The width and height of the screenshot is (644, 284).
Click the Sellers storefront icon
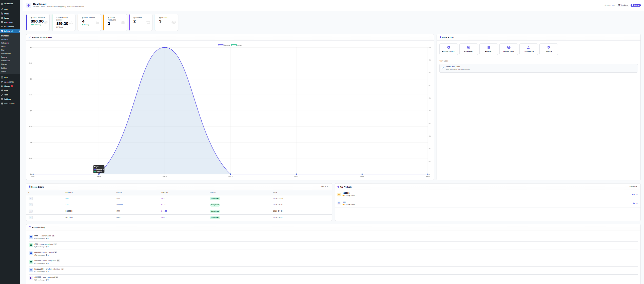(148, 23)
